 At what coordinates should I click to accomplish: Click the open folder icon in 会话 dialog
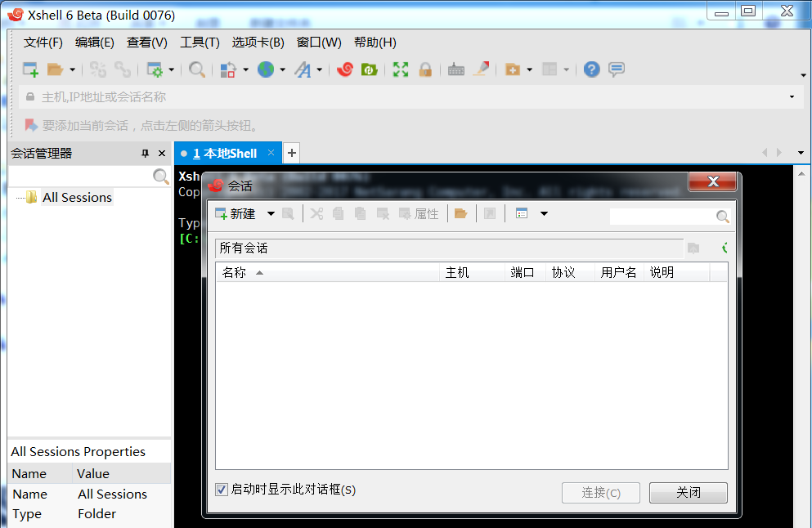[x=461, y=214]
